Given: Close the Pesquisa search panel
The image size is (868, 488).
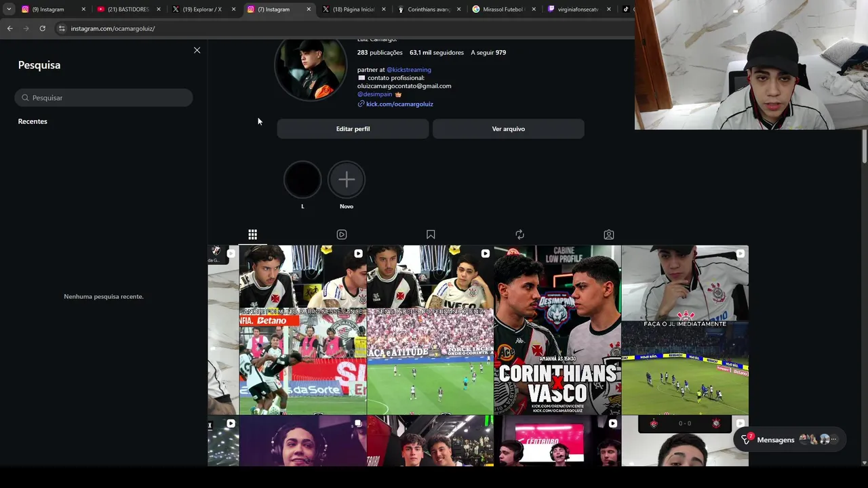Looking at the screenshot, I should pyautogui.click(x=197, y=50).
